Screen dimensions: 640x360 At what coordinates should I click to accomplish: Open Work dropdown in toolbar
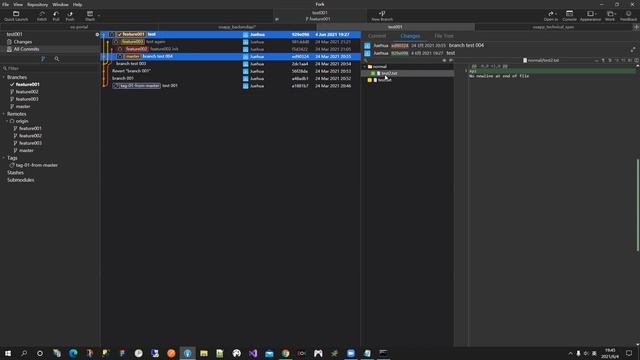coord(610,16)
